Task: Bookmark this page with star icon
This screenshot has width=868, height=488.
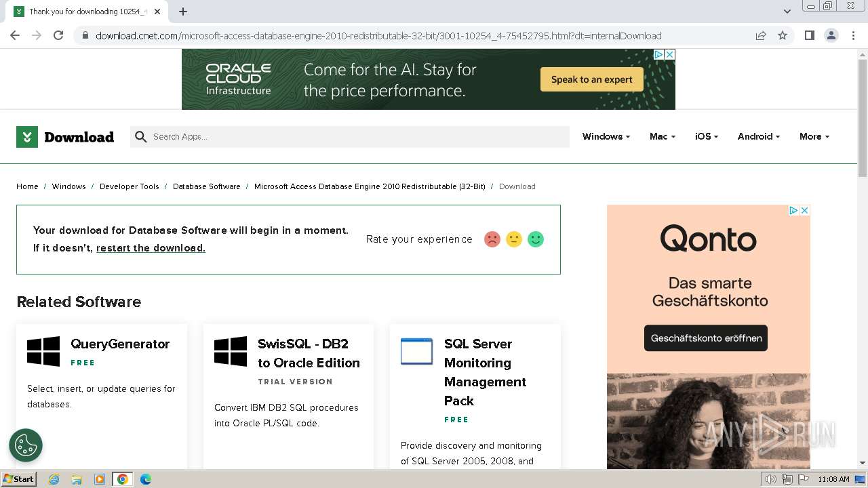Action: click(x=783, y=35)
